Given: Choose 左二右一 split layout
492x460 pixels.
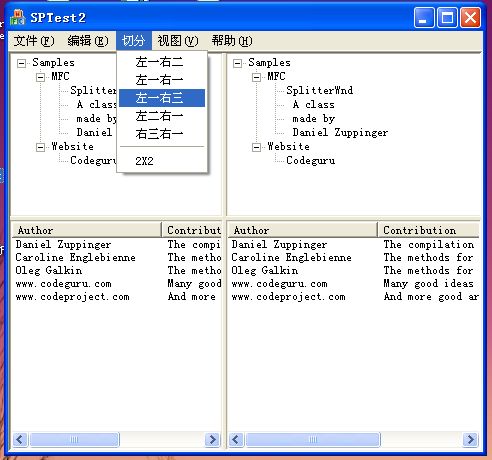Looking at the screenshot, I should pos(162,116).
